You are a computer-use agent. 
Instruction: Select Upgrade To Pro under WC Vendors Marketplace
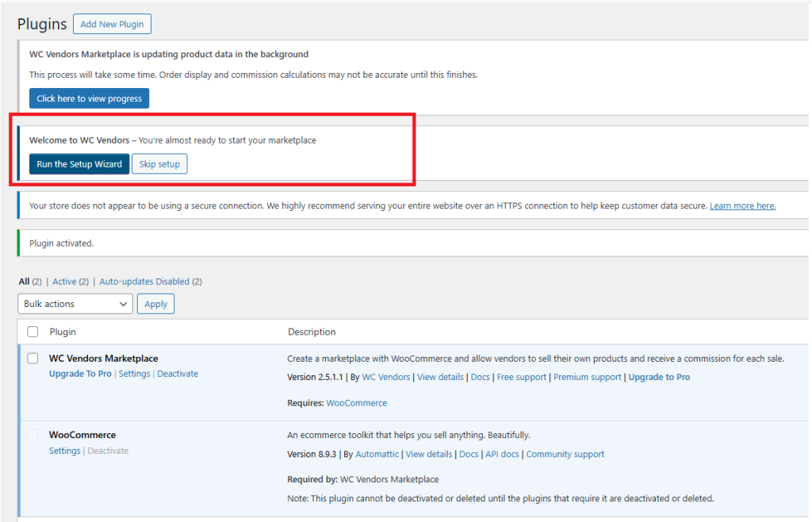coord(80,373)
